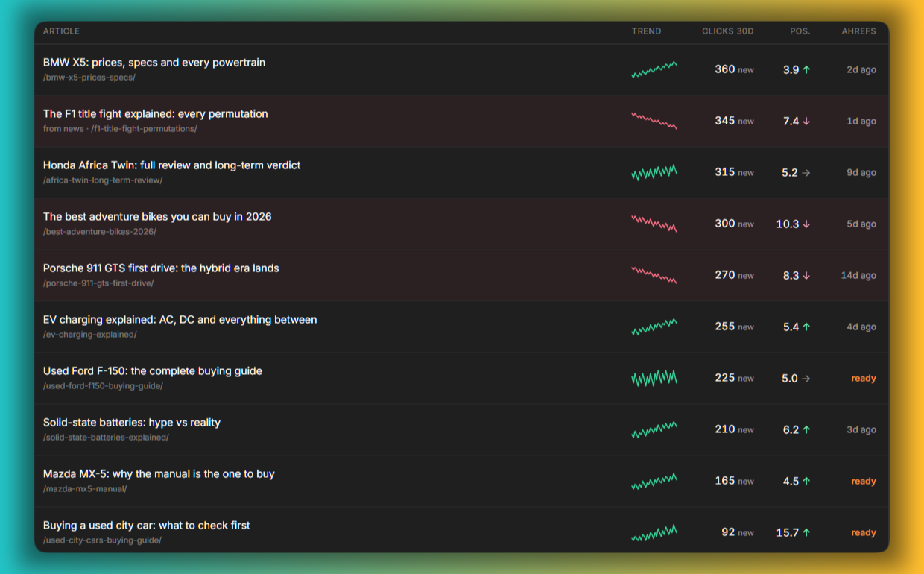Click the ready status for used city car

coord(864,532)
